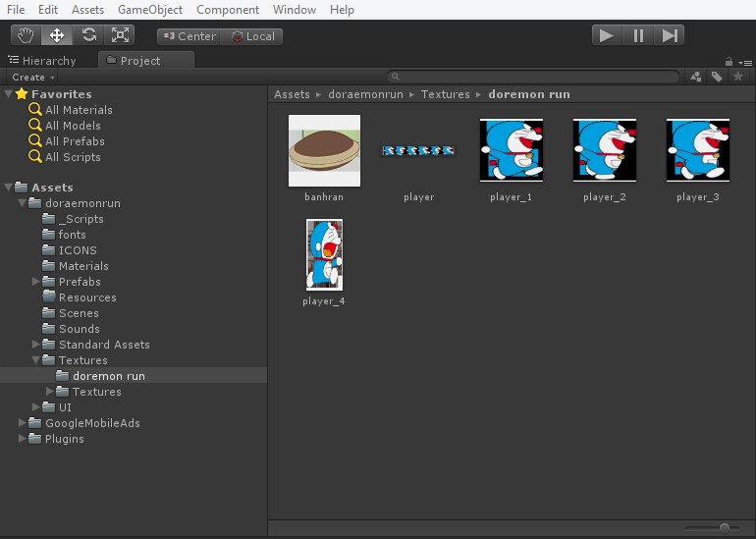
Task: Click the Pause button
Action: click(x=638, y=35)
